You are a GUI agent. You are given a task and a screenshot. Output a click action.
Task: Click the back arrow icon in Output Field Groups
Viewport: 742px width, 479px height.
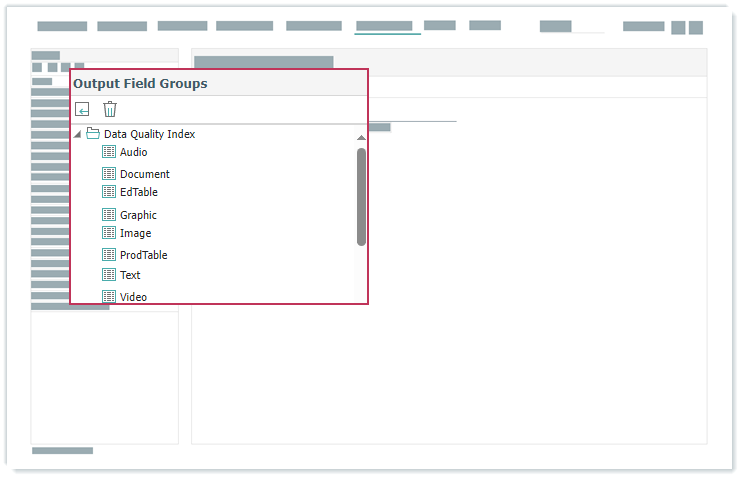click(83, 109)
